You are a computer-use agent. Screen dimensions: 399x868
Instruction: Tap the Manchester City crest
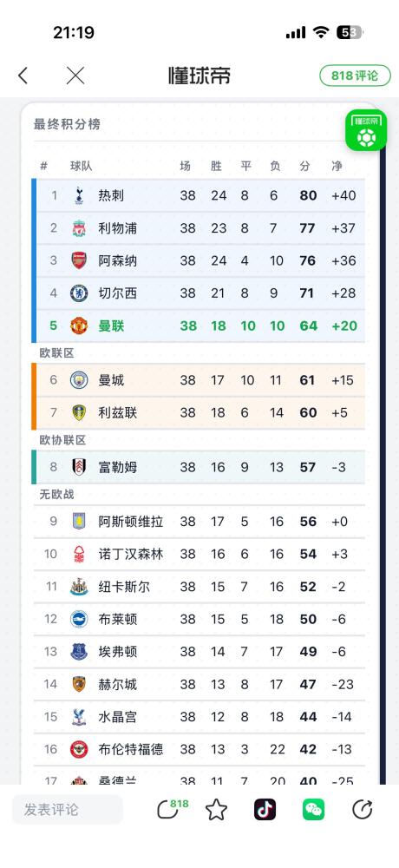click(79, 380)
